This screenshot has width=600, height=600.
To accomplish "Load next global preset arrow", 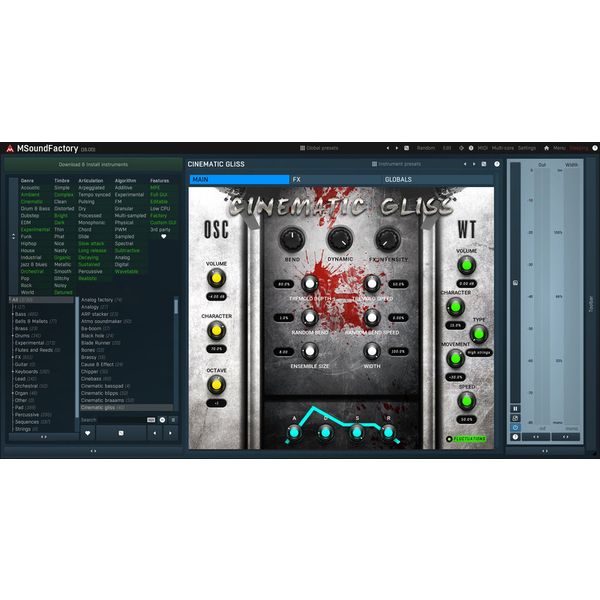I will [397, 148].
